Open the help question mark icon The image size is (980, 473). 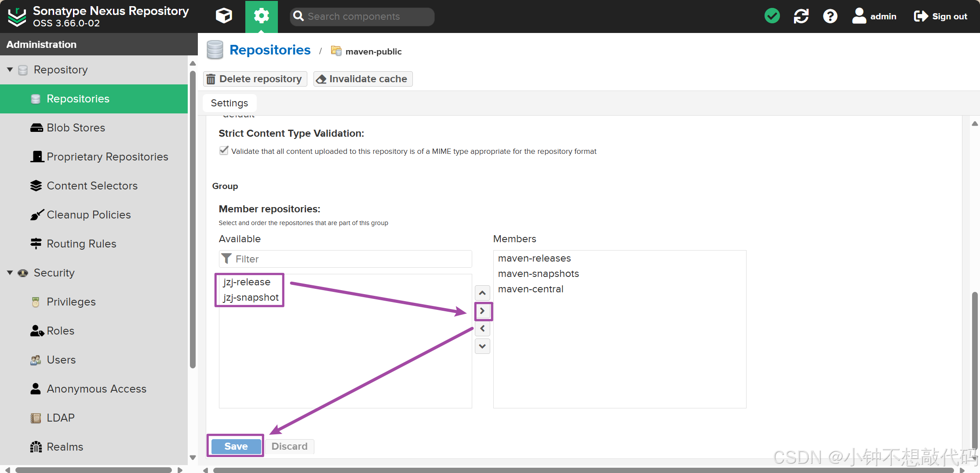tap(830, 16)
